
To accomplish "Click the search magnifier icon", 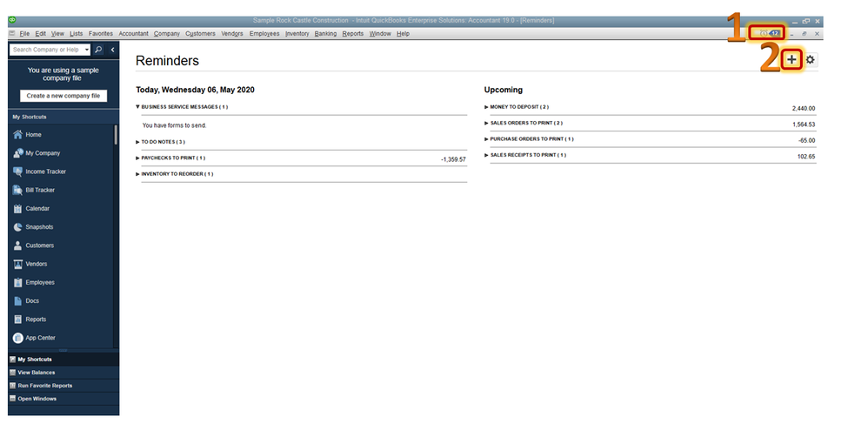I will coord(98,50).
